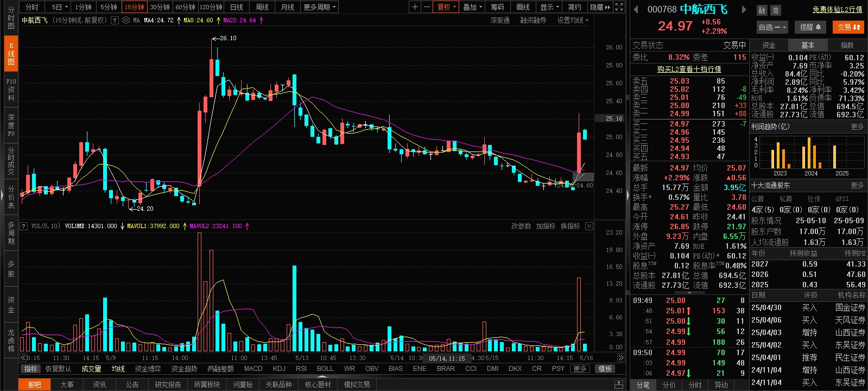Open 分时成交 in left sidebar
Viewport: 868px width, 391px height.
11,161
